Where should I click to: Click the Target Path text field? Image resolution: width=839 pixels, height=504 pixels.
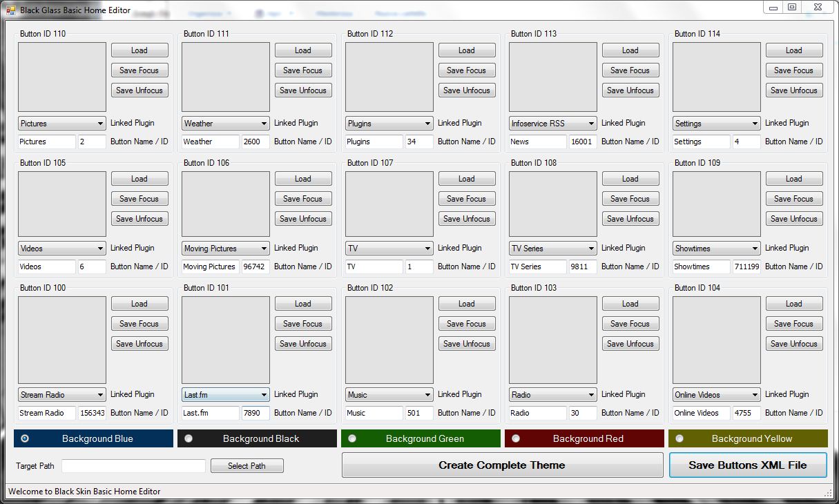click(x=133, y=466)
